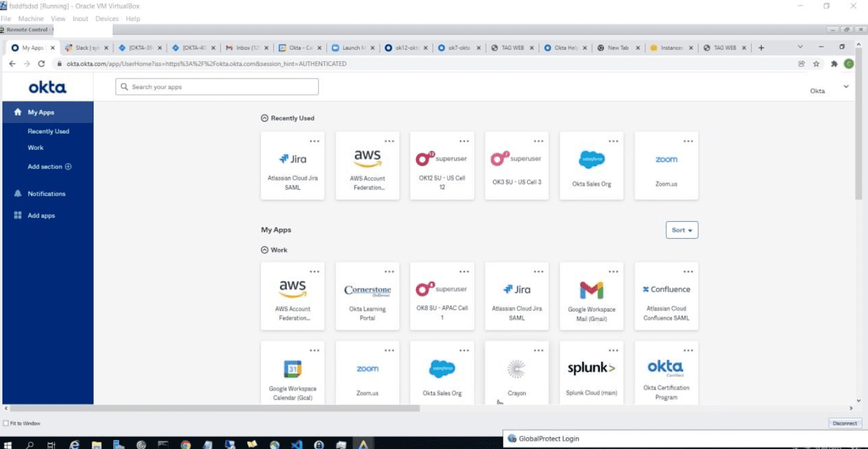This screenshot has width=868, height=449.
Task: Open browser tab list chevron
Action: point(799,47)
